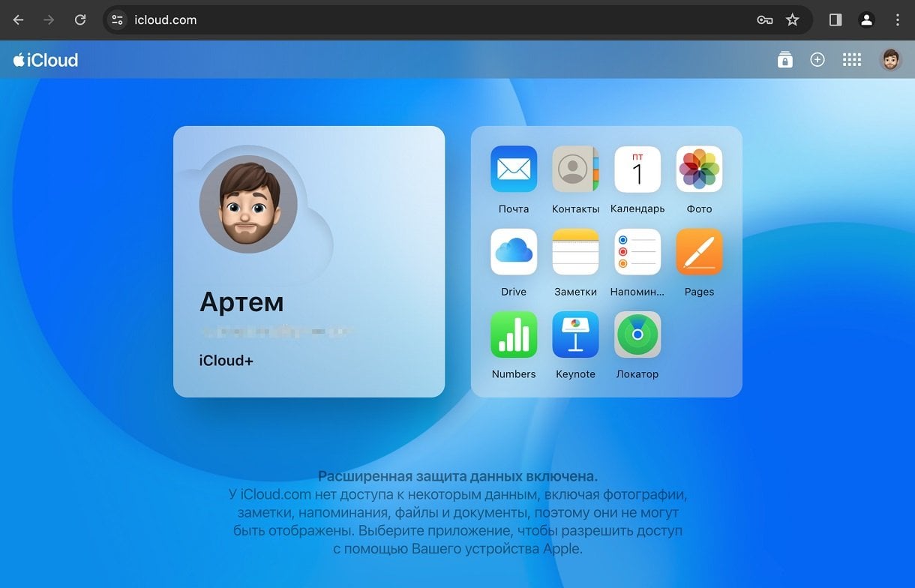This screenshot has height=588, width=915.
Task: Reload the icloud.com page
Action: tap(80, 20)
